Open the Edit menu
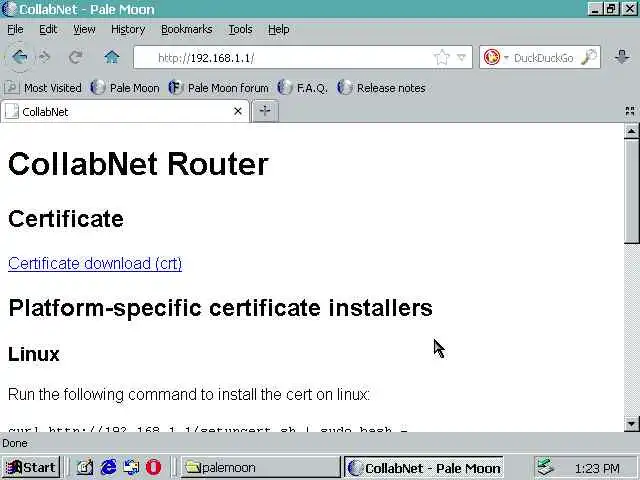The image size is (640, 480). point(48,29)
